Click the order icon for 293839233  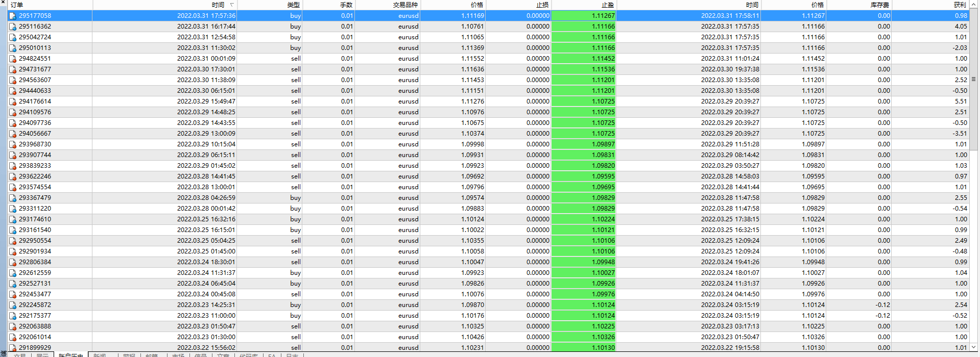point(13,166)
